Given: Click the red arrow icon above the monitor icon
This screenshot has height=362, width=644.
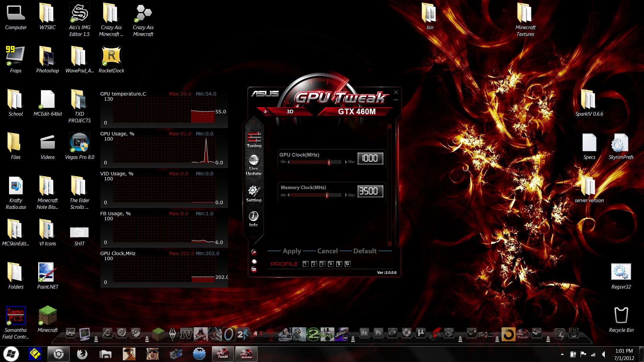Looking at the screenshot, I should click(x=254, y=252).
